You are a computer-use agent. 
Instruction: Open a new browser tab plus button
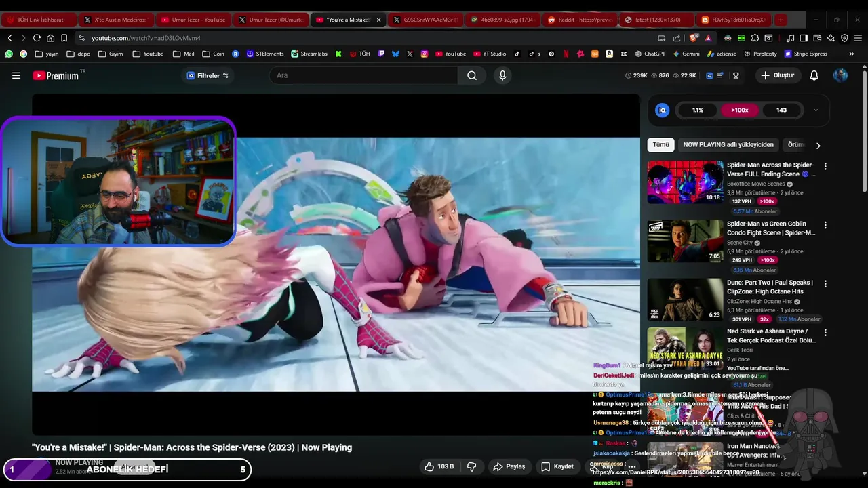tap(781, 20)
